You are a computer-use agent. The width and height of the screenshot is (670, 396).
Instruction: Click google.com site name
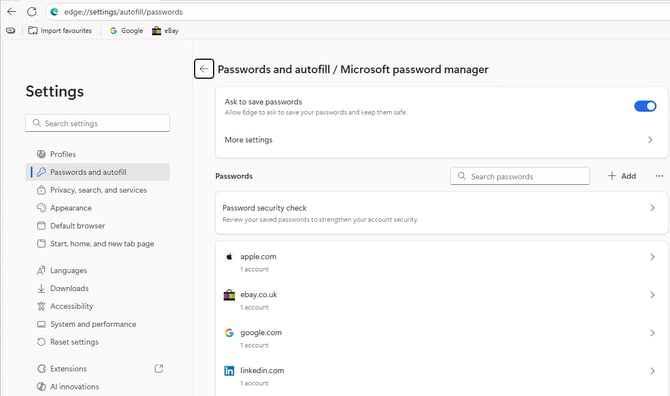pos(261,333)
